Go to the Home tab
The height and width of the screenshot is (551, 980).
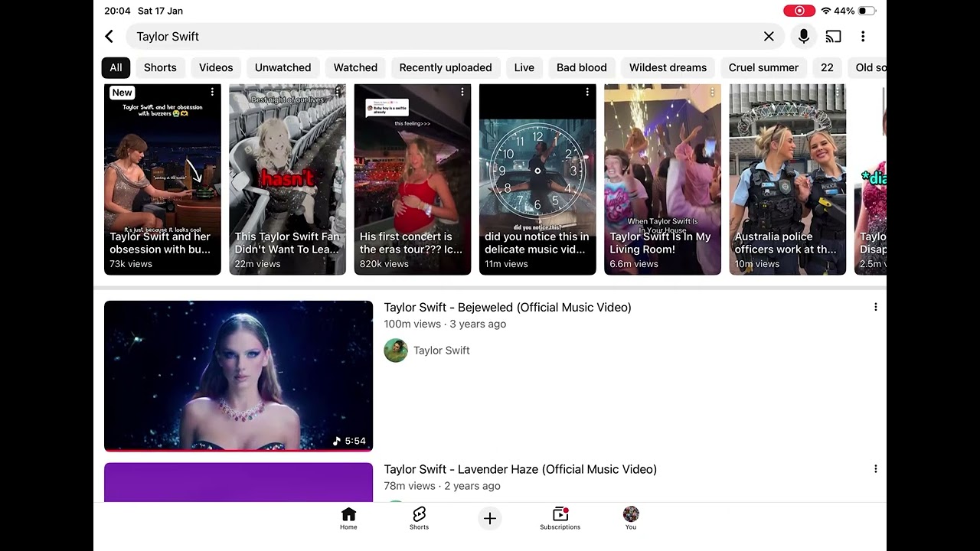[x=348, y=518]
